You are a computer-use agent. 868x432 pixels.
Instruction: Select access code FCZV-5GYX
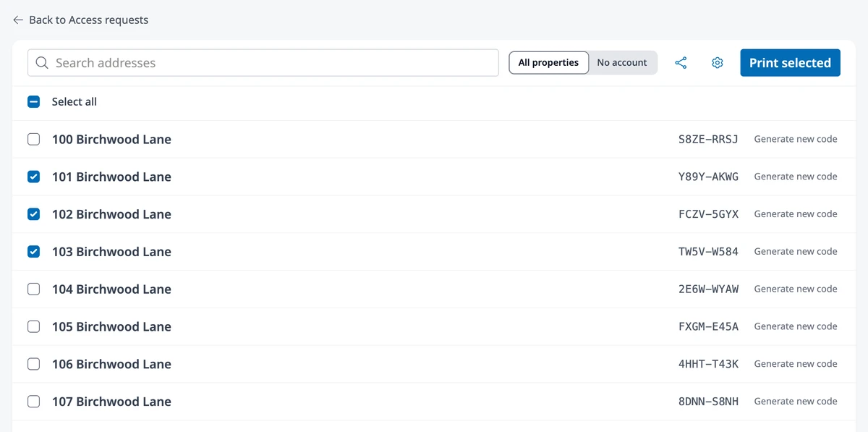coord(708,214)
